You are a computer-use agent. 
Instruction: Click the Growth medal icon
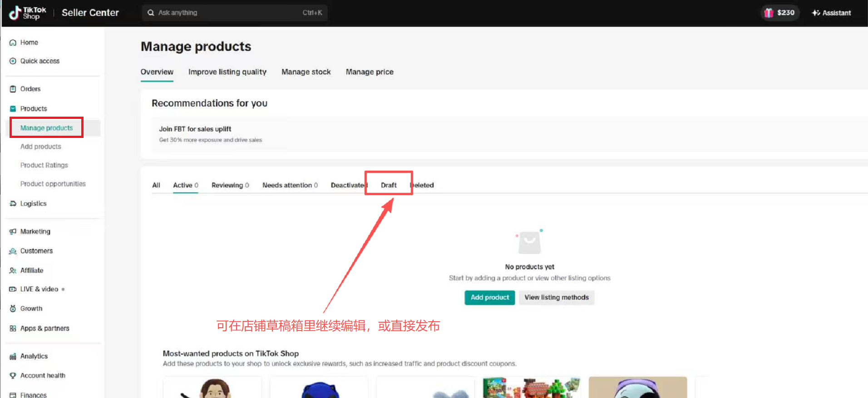pyautogui.click(x=13, y=309)
